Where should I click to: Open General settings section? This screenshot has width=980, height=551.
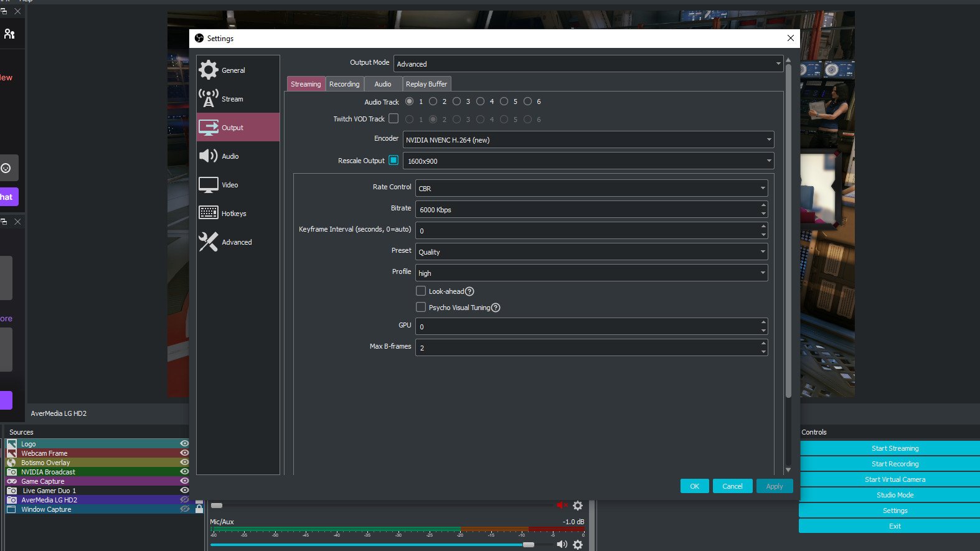pyautogui.click(x=238, y=70)
